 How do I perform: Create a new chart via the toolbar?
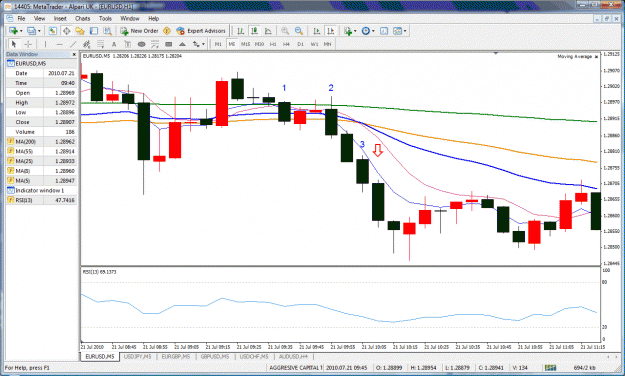[13, 31]
